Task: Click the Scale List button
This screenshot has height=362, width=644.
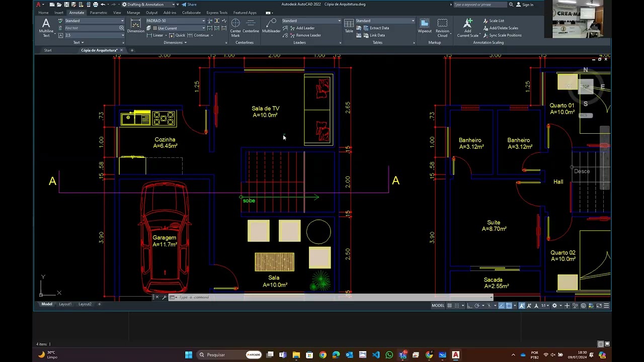Action: pyautogui.click(x=494, y=21)
